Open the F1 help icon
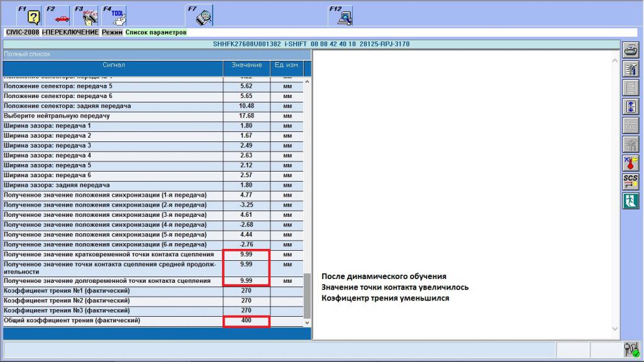The width and height of the screenshot is (644, 362). click(x=32, y=16)
